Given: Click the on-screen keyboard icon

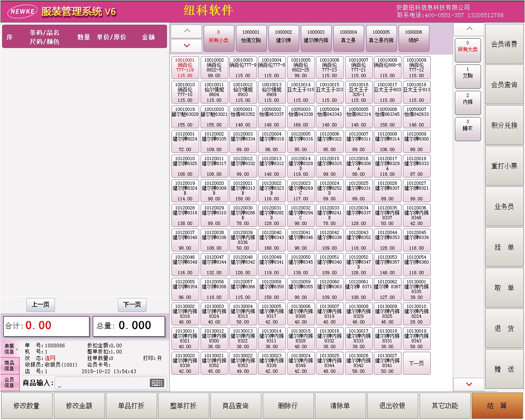Looking at the screenshot, I should pyautogui.click(x=157, y=383).
